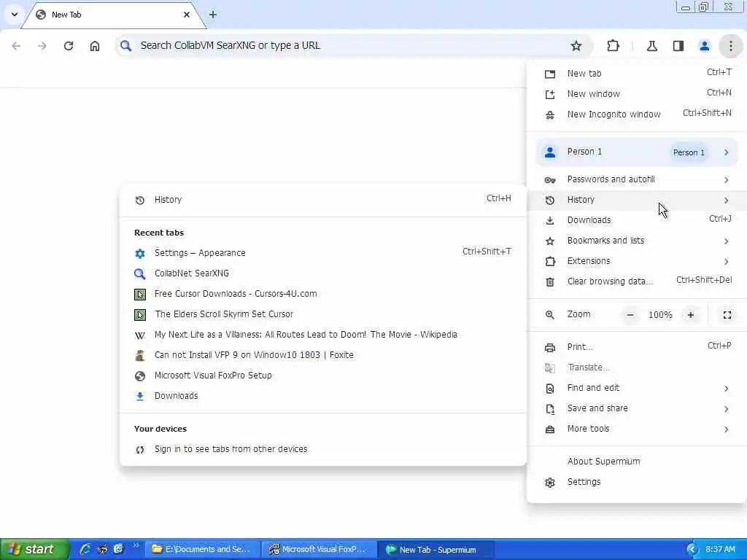Image resolution: width=747 pixels, height=560 pixels.
Task: Reopen My Next Life as a Villainess Wikipedia tab
Action: 323,335
